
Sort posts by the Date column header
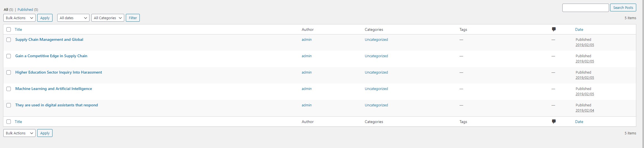tap(579, 29)
